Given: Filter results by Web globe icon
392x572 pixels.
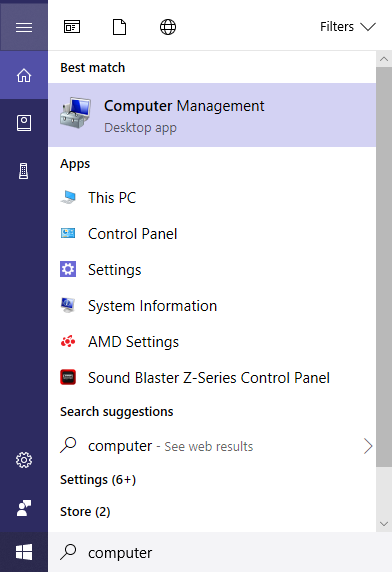Looking at the screenshot, I should click(x=168, y=27).
